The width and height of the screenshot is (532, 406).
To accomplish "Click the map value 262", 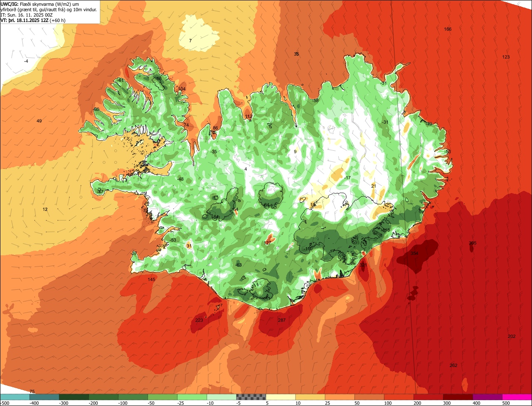I will tap(453, 365).
